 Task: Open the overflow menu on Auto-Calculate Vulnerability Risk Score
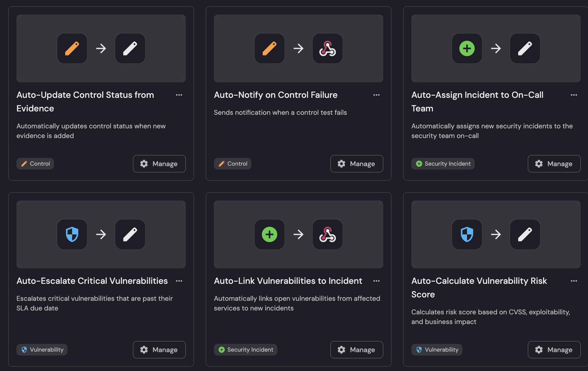pyautogui.click(x=574, y=281)
